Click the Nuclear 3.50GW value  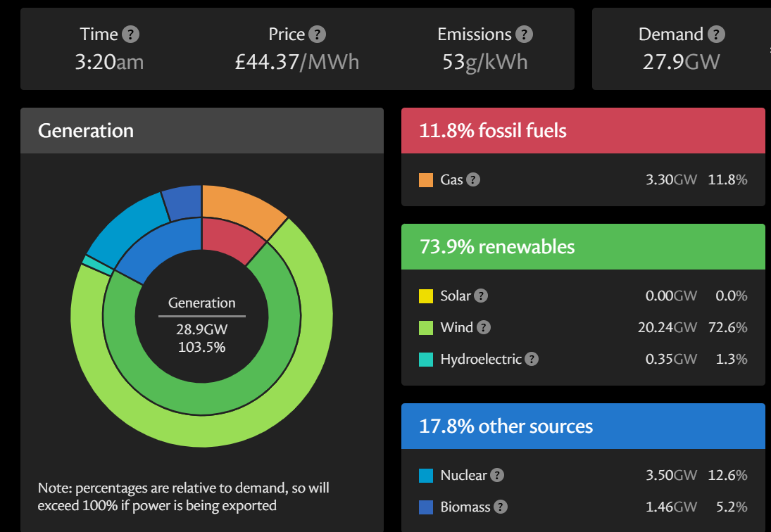pyautogui.click(x=671, y=475)
